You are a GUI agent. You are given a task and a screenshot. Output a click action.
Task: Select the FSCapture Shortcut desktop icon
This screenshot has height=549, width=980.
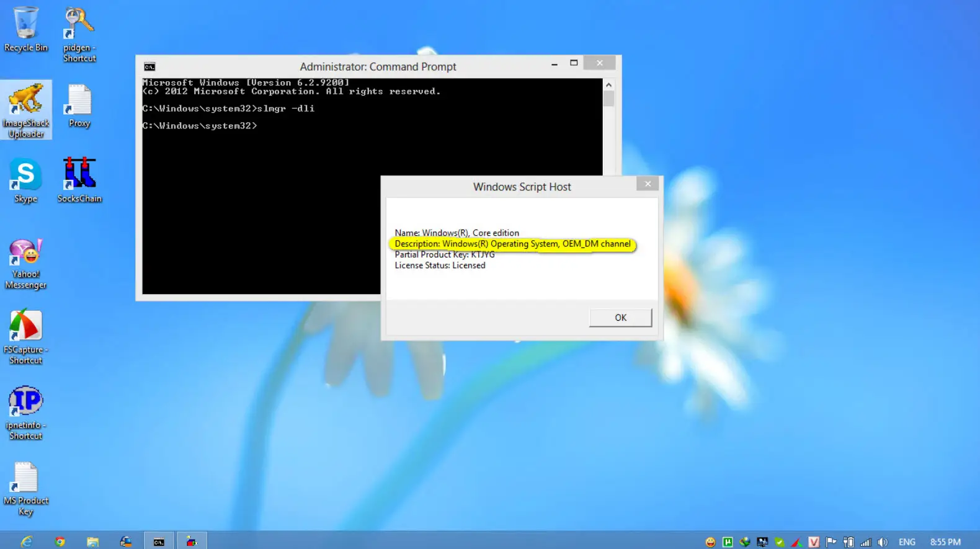click(25, 337)
